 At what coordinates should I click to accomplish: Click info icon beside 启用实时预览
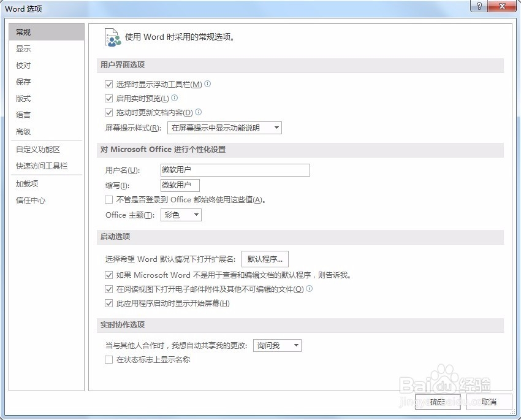(x=175, y=97)
